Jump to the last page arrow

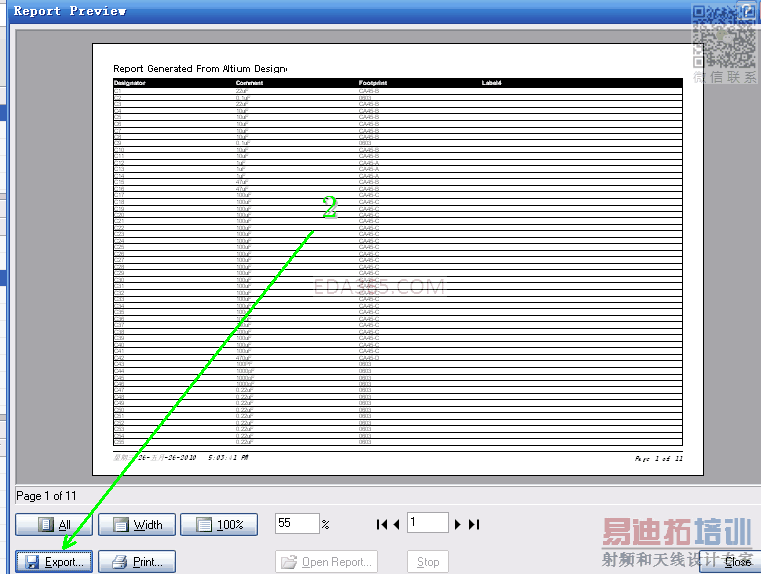coord(474,525)
